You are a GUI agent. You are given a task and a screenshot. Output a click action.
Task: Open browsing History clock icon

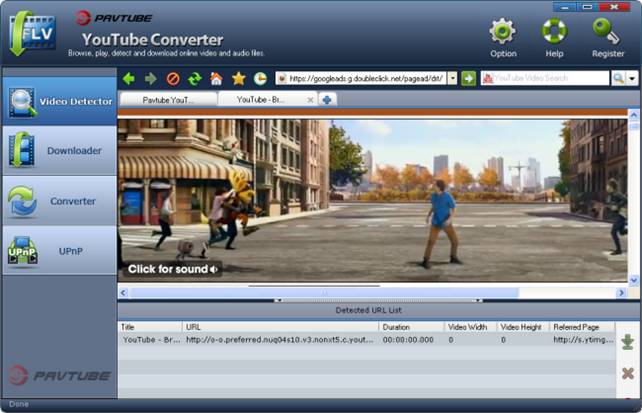coord(260,79)
